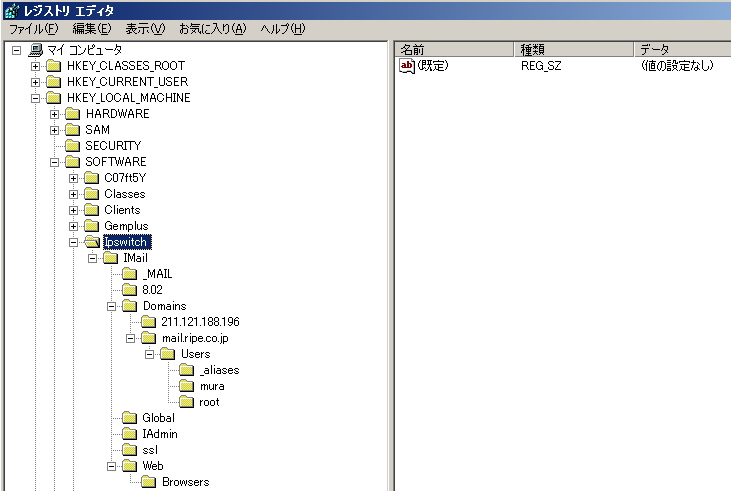Expand the Gemplus key
Screen dimensions: 731x491
(73, 226)
